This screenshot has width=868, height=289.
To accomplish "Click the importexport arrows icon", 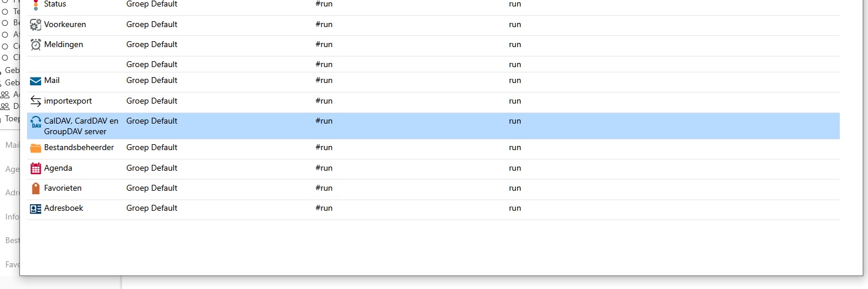I will (x=35, y=101).
